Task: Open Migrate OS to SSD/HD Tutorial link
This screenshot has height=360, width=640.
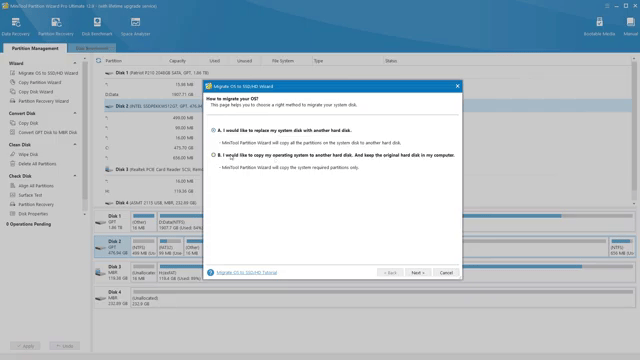Action: pyautogui.click(x=247, y=273)
